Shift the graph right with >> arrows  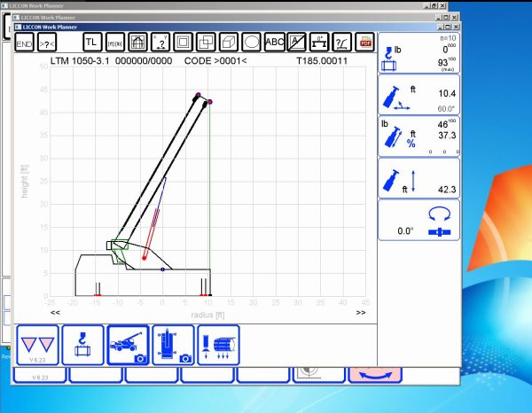click(361, 313)
